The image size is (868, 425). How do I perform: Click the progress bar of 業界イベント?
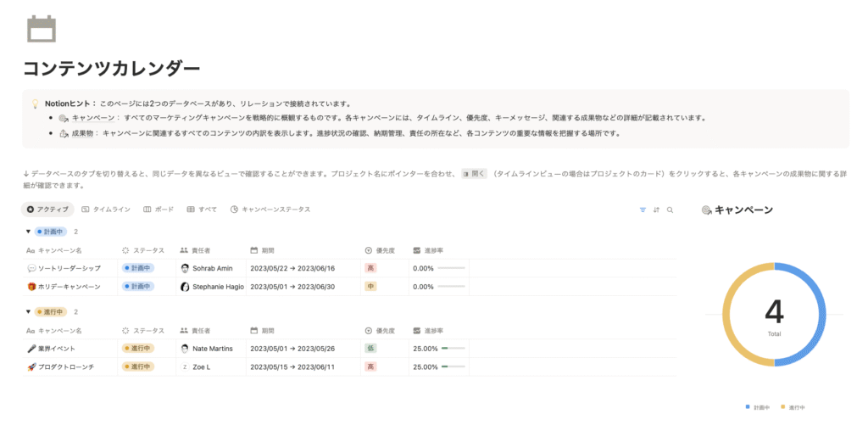[x=453, y=349]
